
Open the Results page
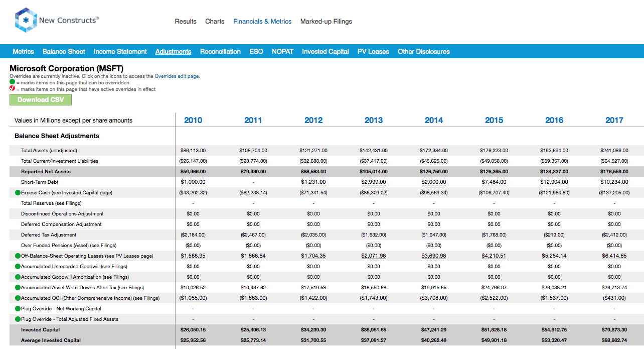click(x=186, y=21)
